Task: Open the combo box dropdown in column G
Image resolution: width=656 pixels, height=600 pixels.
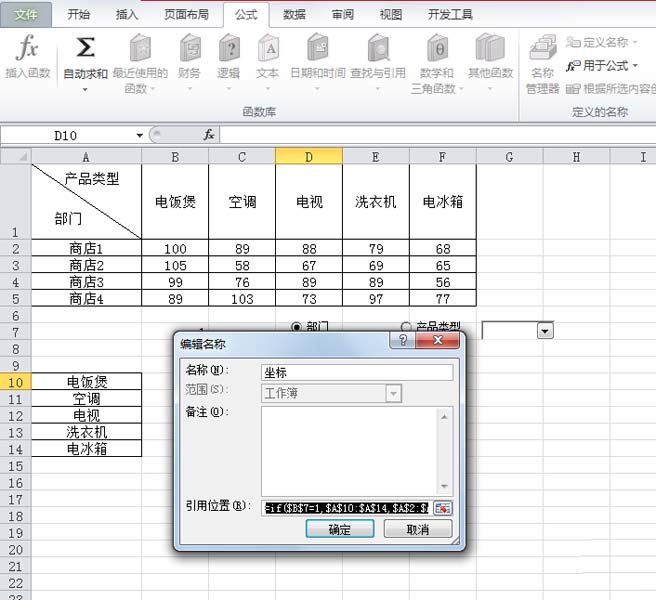Action: click(x=545, y=331)
